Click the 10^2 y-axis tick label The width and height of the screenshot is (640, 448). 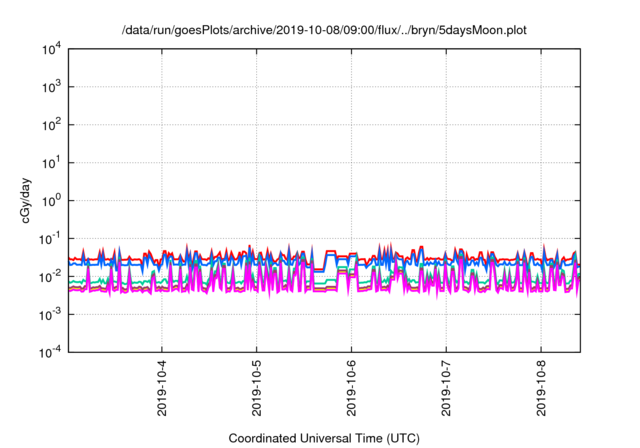(51, 125)
